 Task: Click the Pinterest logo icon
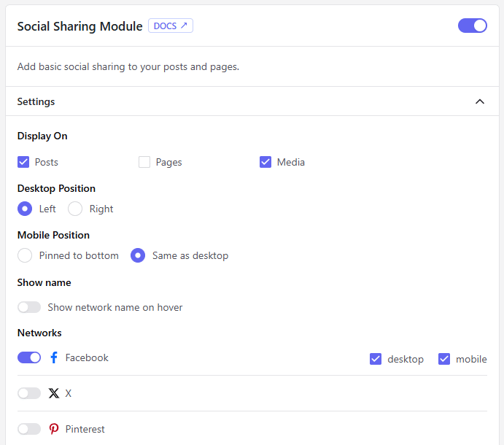(54, 429)
